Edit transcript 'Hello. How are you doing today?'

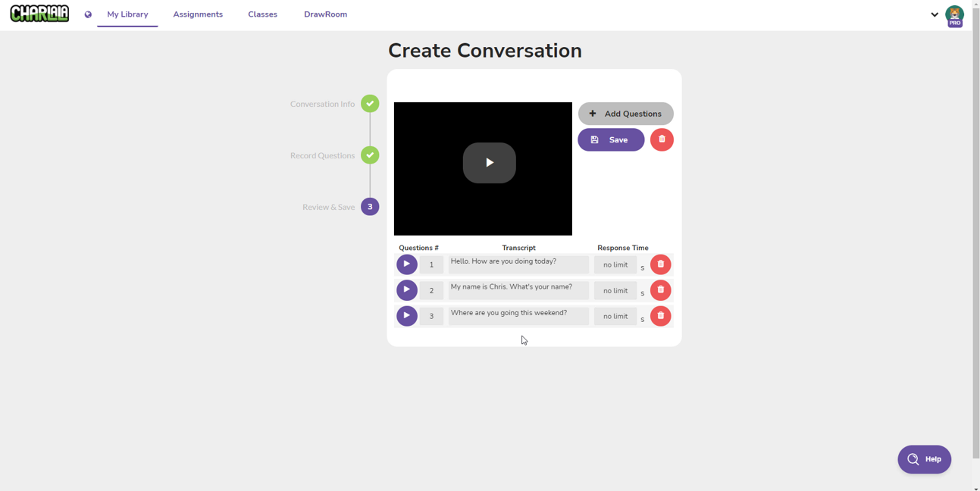click(518, 264)
